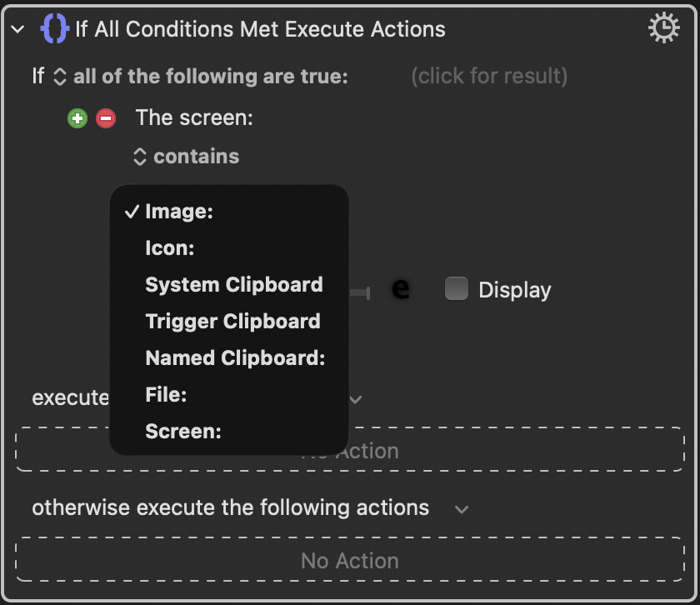Select 'Trigger Clipboard' menu entry
The image size is (700, 605).
click(x=232, y=322)
